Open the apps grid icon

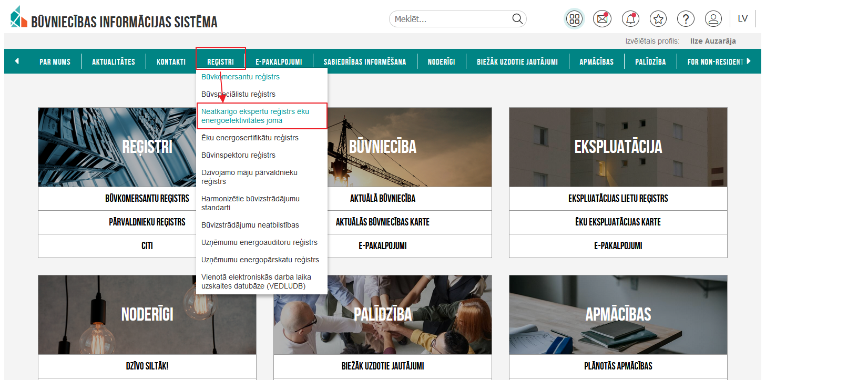coord(574,19)
